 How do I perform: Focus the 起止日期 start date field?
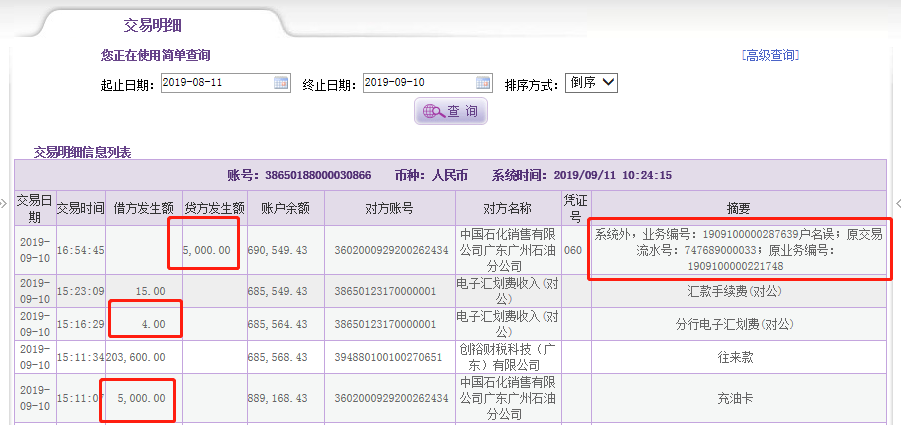point(216,83)
